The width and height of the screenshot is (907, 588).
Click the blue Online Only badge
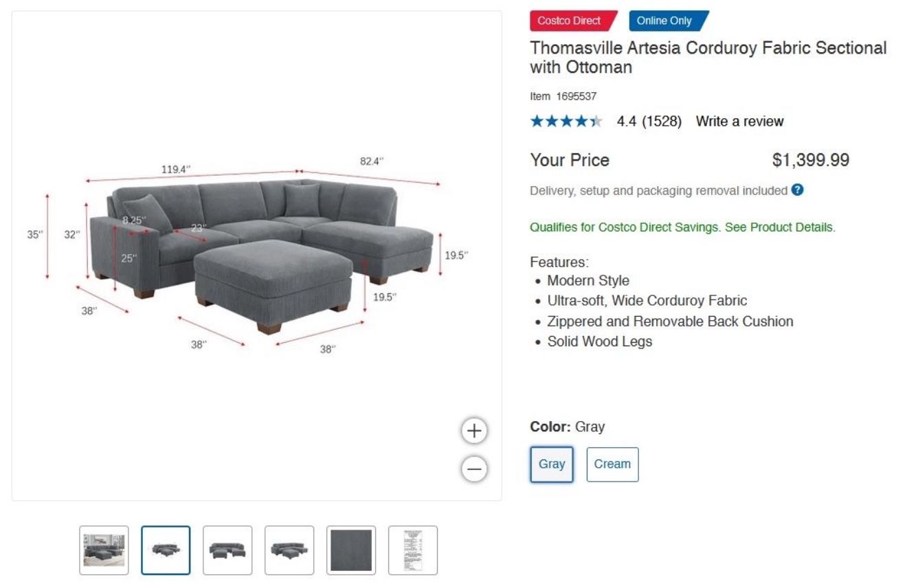tap(669, 21)
